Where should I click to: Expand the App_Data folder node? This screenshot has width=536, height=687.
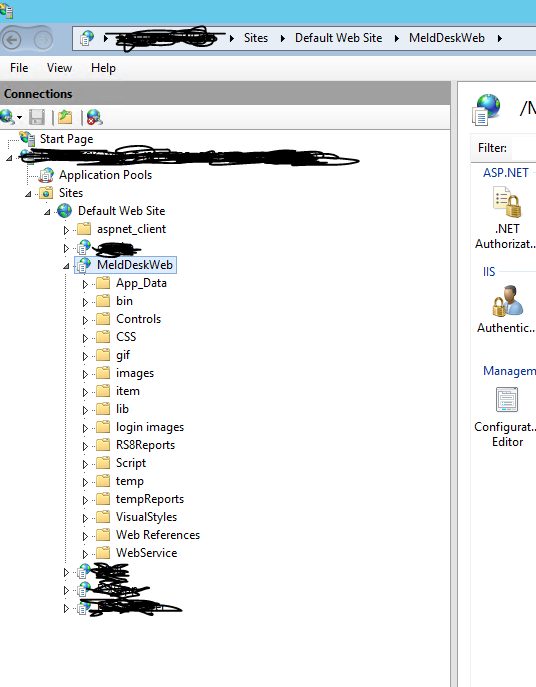(x=85, y=284)
